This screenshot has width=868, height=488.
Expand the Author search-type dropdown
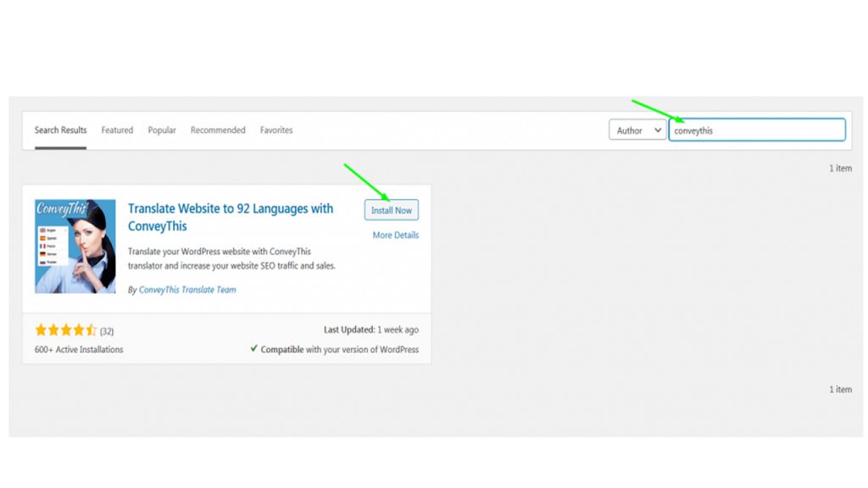pyautogui.click(x=637, y=130)
